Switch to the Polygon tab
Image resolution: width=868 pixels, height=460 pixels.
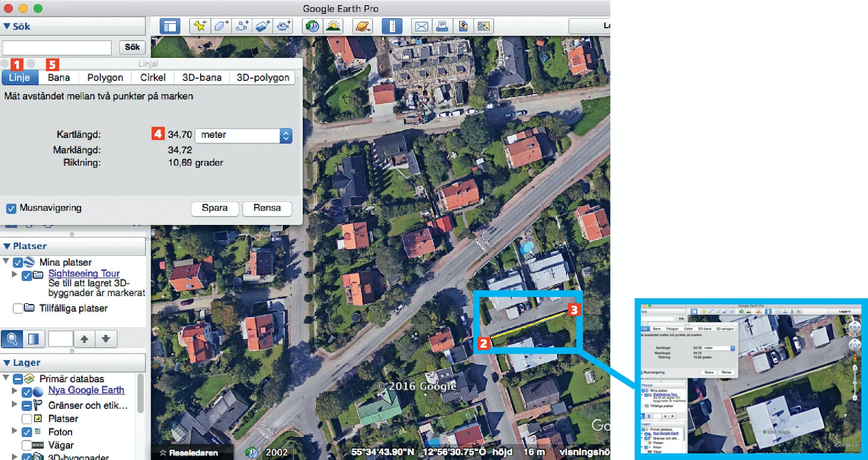[105, 77]
